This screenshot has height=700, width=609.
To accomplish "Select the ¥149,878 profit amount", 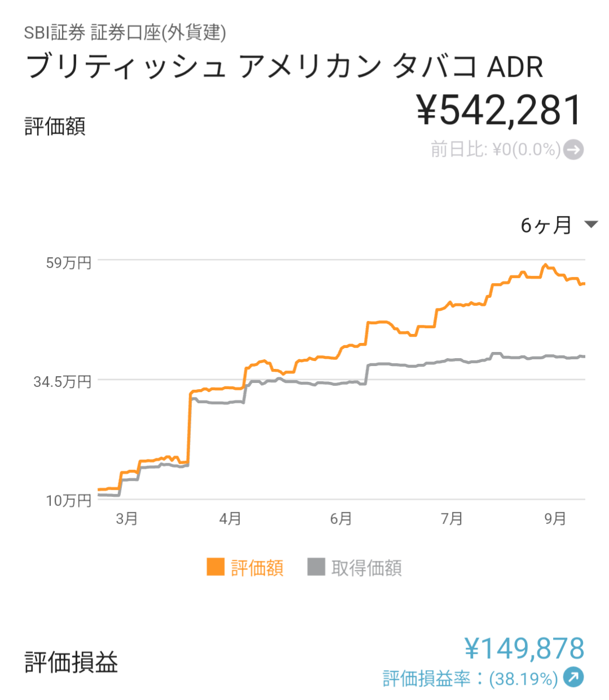I will point(524,648).
